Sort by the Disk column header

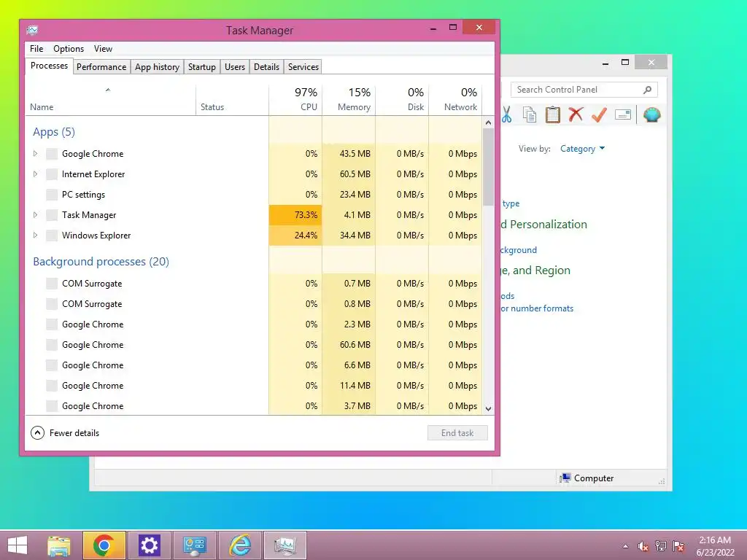(x=402, y=99)
